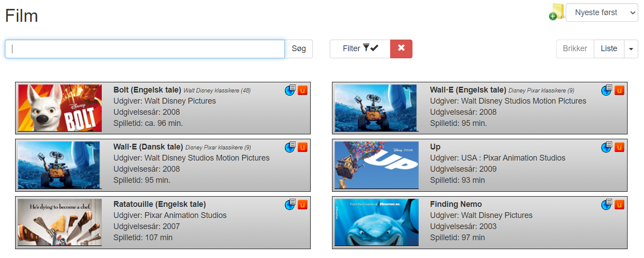Image resolution: width=644 pixels, height=258 pixels.
Task: Click the globe page icon on Ratatouille card
Action: coord(290,205)
